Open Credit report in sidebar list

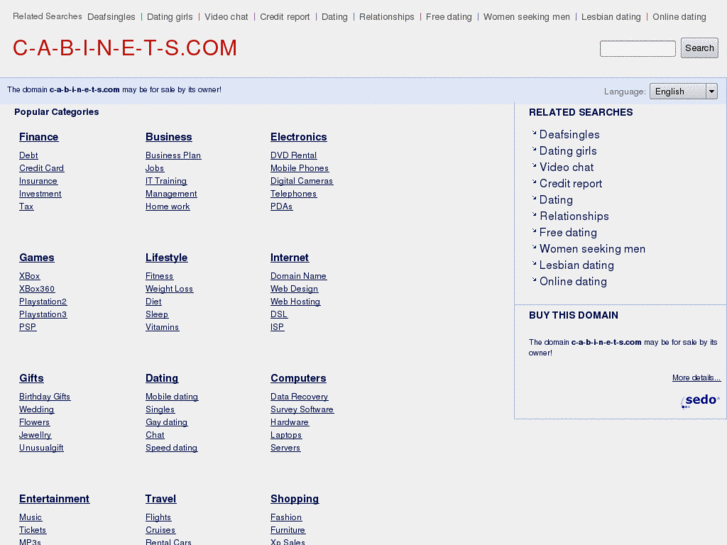[571, 184]
